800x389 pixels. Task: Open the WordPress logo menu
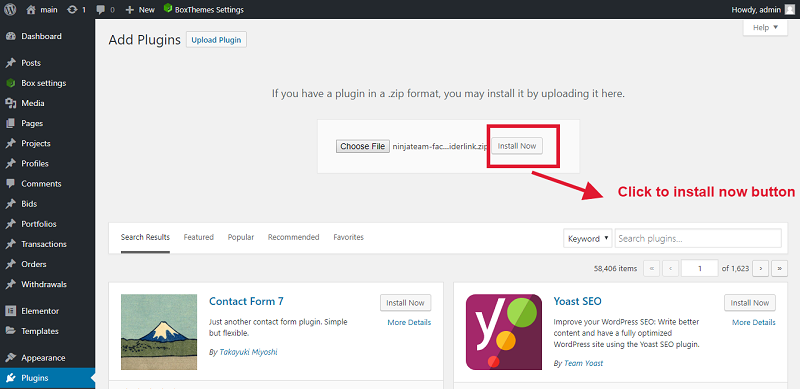(x=11, y=9)
